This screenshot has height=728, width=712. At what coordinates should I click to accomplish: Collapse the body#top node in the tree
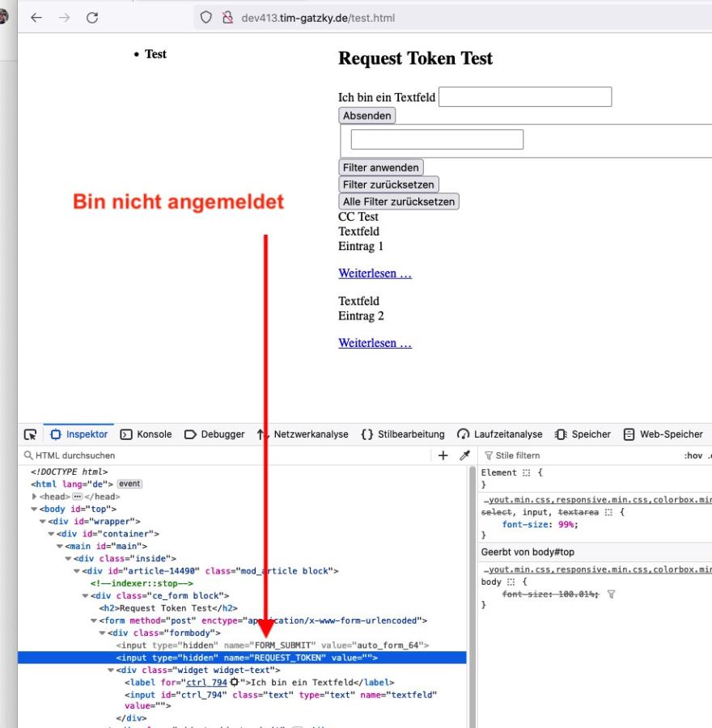coord(35,510)
